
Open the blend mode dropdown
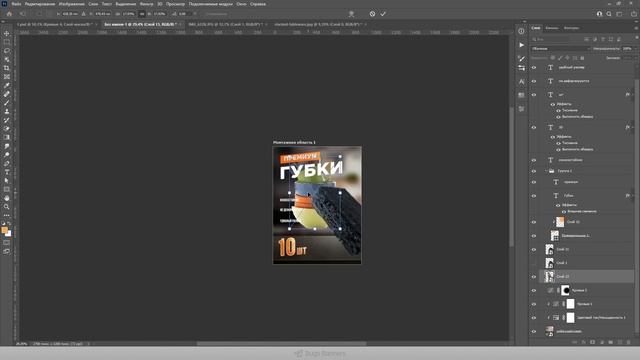coord(560,49)
